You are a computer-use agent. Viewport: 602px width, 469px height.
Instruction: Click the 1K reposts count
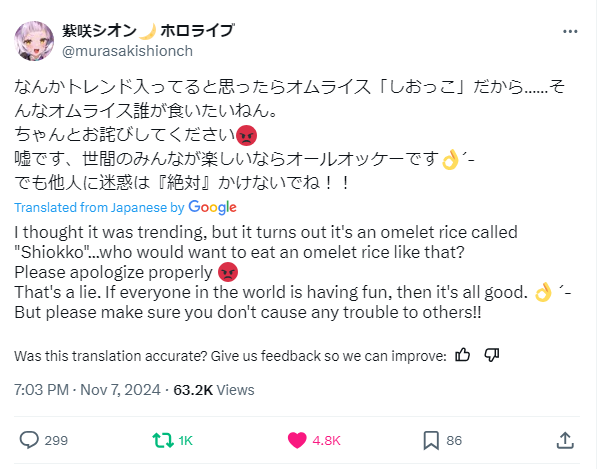[186, 440]
